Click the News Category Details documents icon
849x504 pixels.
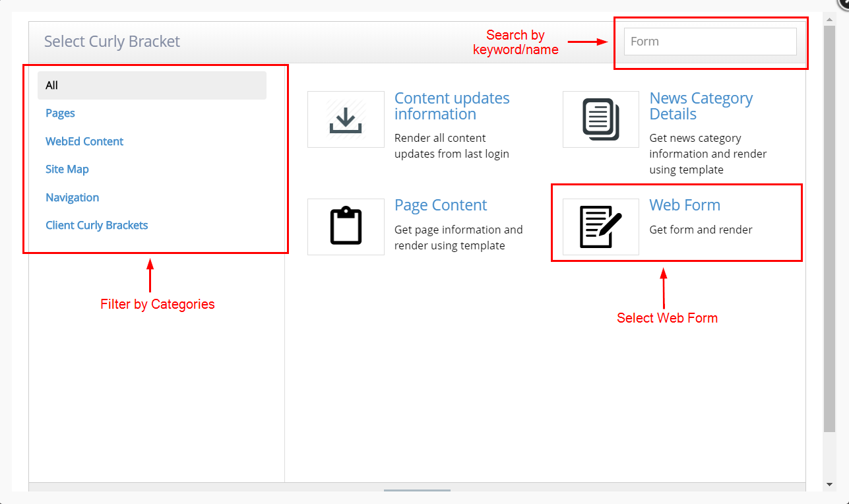(600, 119)
